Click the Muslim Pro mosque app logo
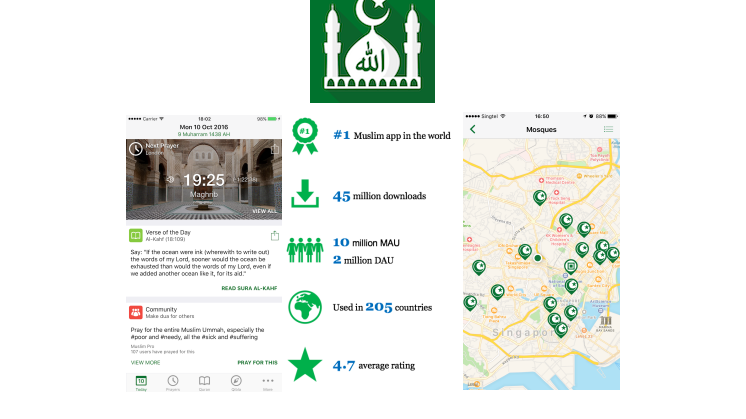746x419 pixels. pyautogui.click(x=372, y=51)
